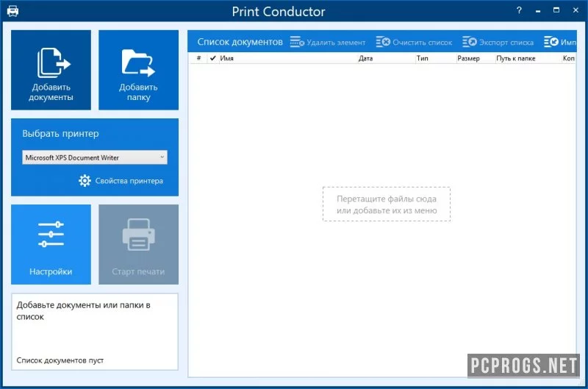
Task: Click the drop zone Перетащите файлы сюда
Action: 387,204
